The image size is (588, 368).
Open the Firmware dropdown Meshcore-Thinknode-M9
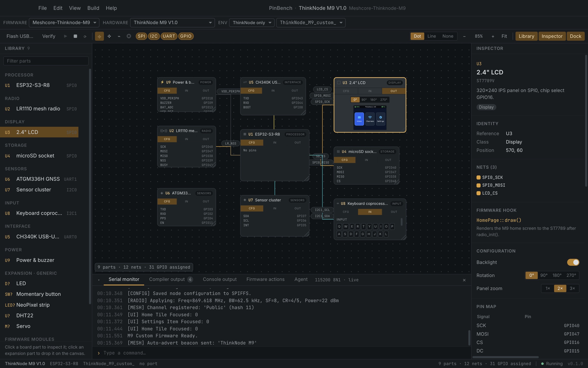click(64, 23)
